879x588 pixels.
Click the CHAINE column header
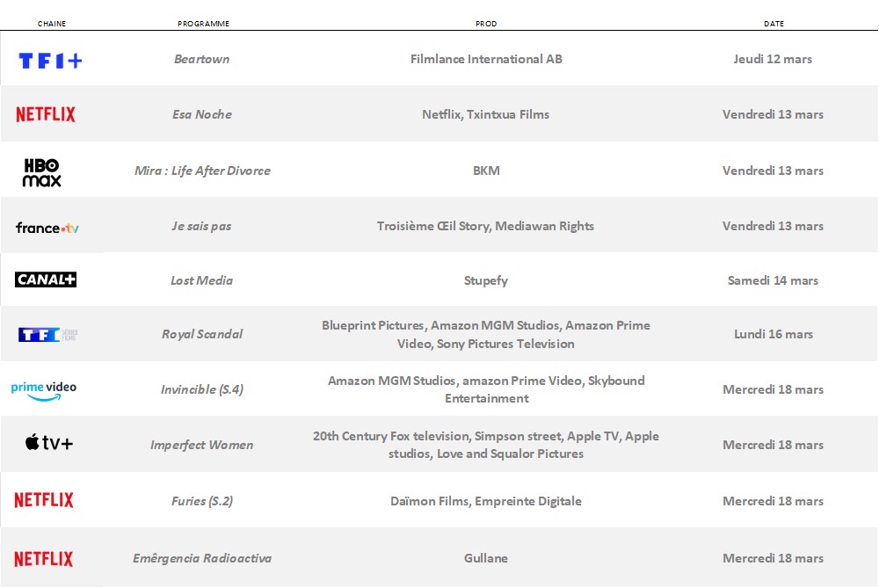pyautogui.click(x=52, y=24)
